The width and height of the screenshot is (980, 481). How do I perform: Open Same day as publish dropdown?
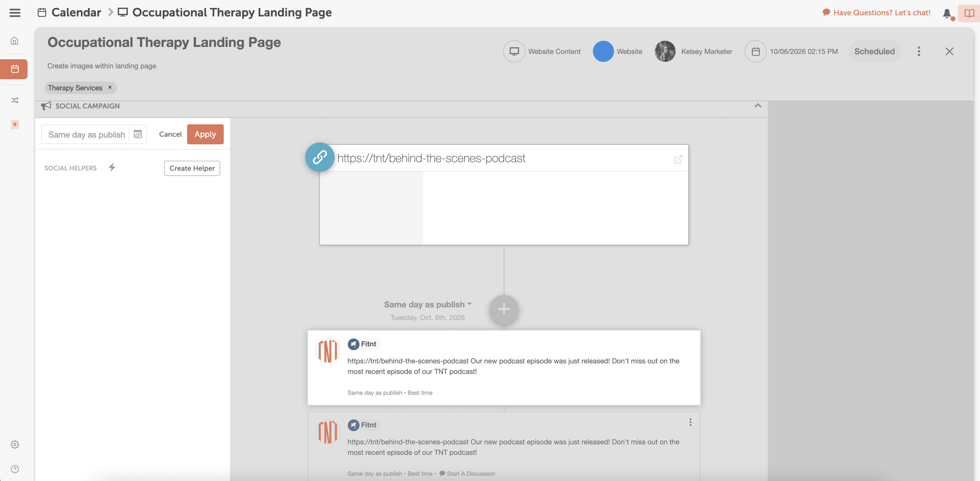[x=428, y=304]
